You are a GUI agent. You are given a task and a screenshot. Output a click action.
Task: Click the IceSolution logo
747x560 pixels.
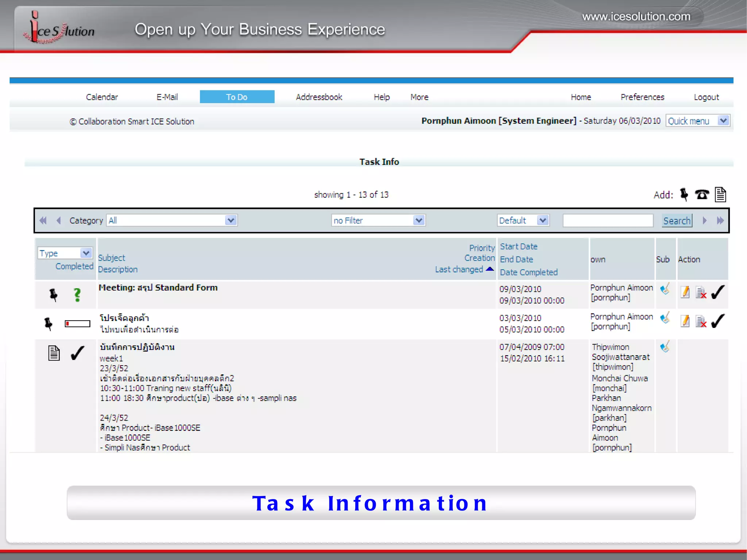tap(58, 28)
